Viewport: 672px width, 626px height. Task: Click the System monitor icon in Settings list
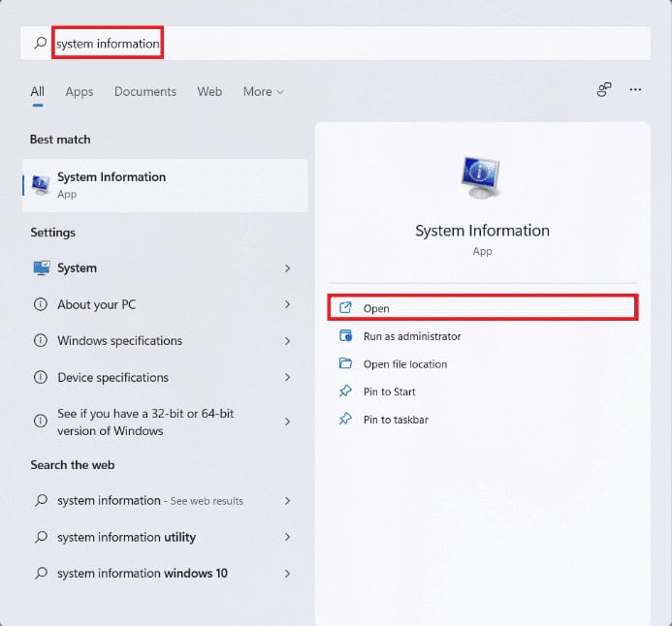point(41,268)
